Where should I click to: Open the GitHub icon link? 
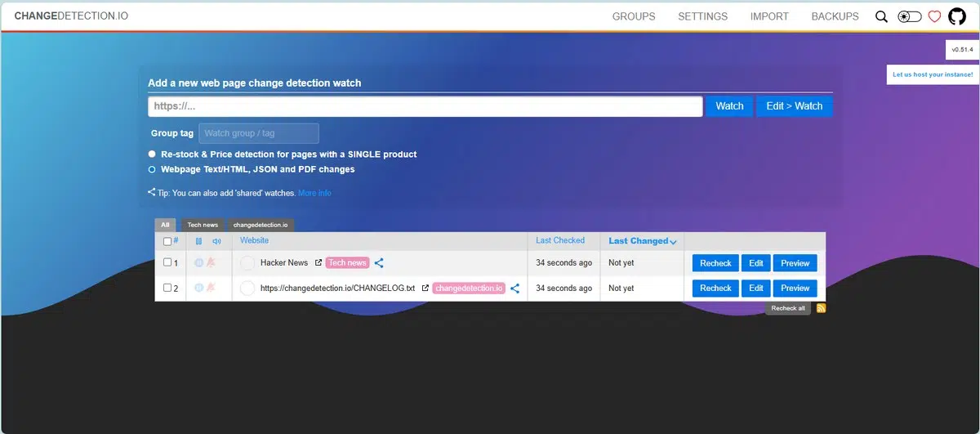956,16
